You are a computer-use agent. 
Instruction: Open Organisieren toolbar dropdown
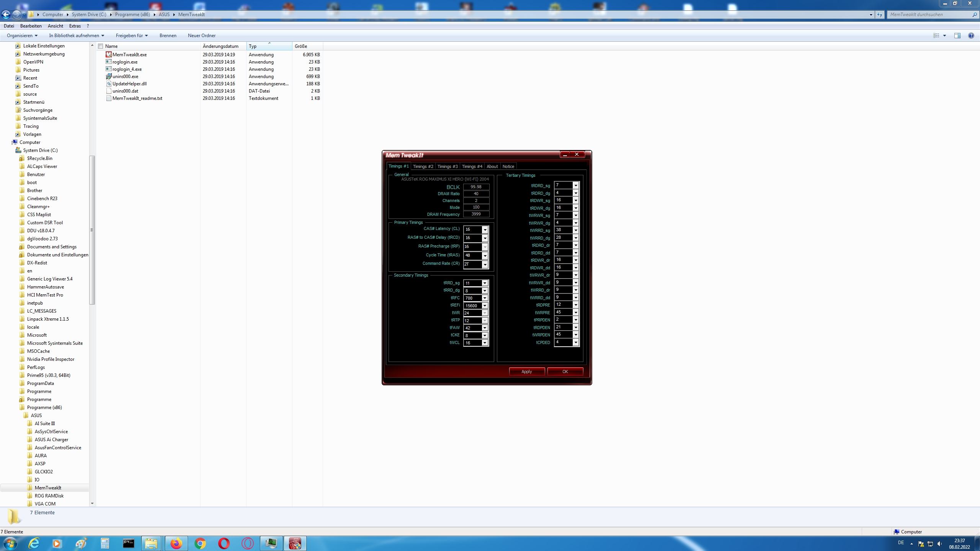pyautogui.click(x=22, y=36)
